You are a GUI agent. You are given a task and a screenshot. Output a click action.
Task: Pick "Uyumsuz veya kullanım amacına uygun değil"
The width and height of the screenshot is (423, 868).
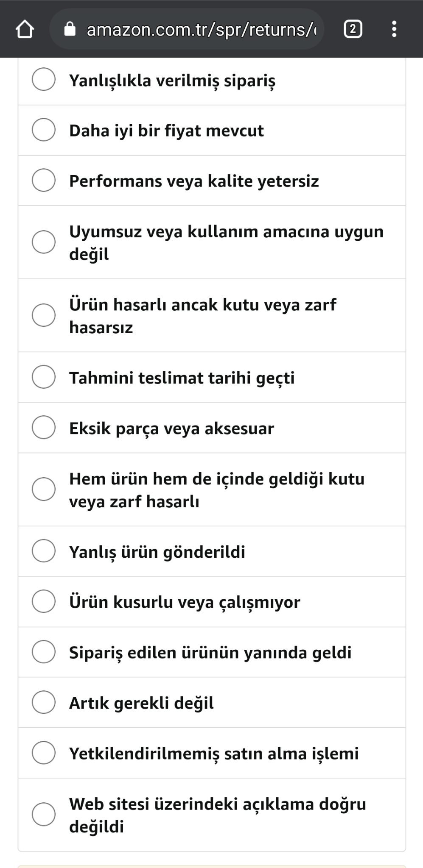pyautogui.click(x=44, y=242)
